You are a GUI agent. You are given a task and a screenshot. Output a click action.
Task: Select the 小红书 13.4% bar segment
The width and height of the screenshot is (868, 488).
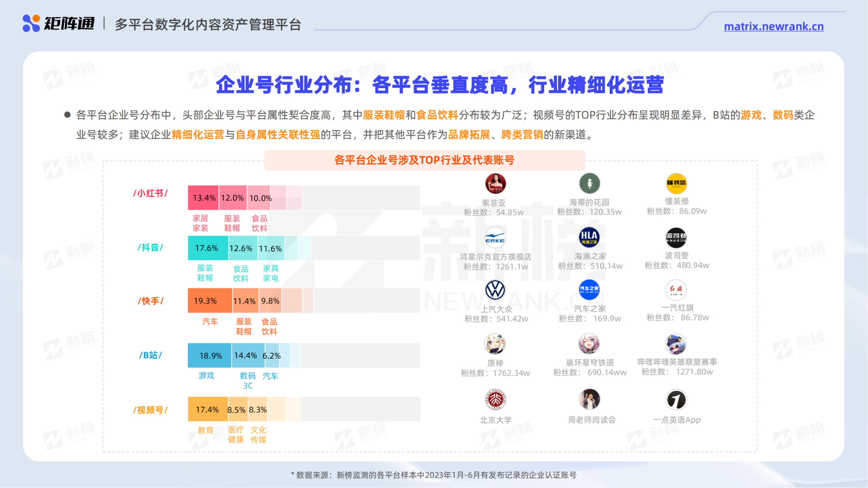coord(203,198)
